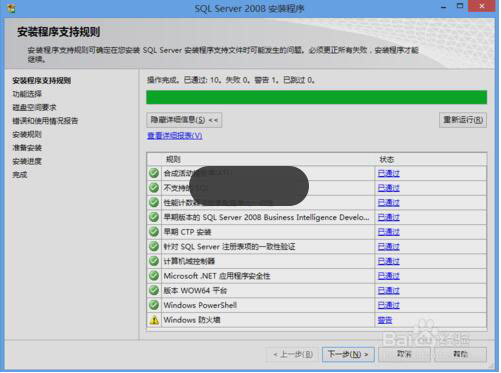Click check icon beside 性能计数器 rule row
The width and height of the screenshot is (501, 373).
[x=154, y=202]
